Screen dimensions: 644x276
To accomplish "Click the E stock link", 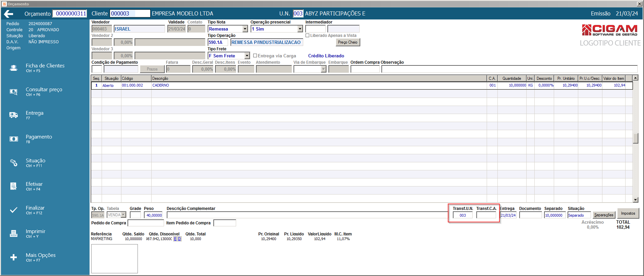I will pos(175,239).
